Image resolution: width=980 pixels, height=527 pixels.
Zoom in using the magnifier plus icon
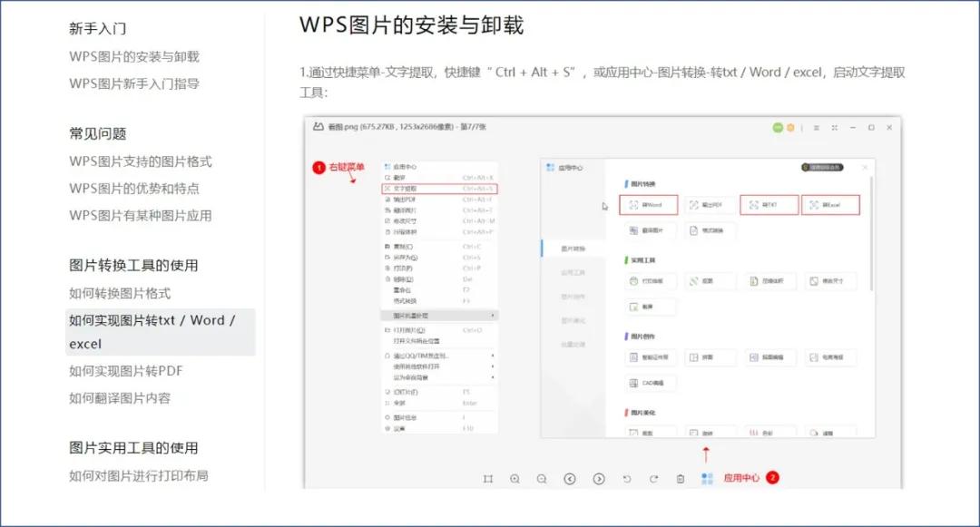(x=514, y=478)
